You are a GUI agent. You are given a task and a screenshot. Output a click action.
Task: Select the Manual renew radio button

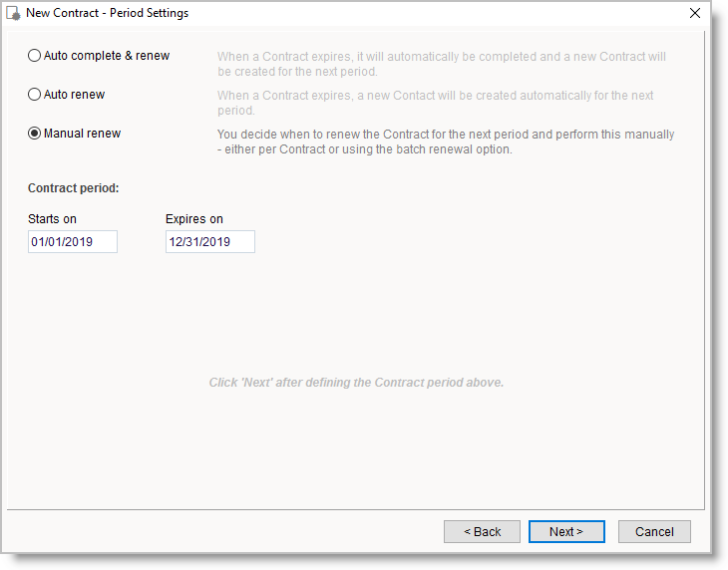pos(35,134)
